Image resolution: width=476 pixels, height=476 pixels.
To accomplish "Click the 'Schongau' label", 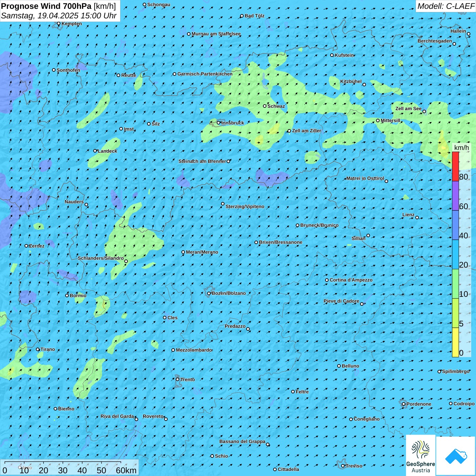I will coord(158,4).
